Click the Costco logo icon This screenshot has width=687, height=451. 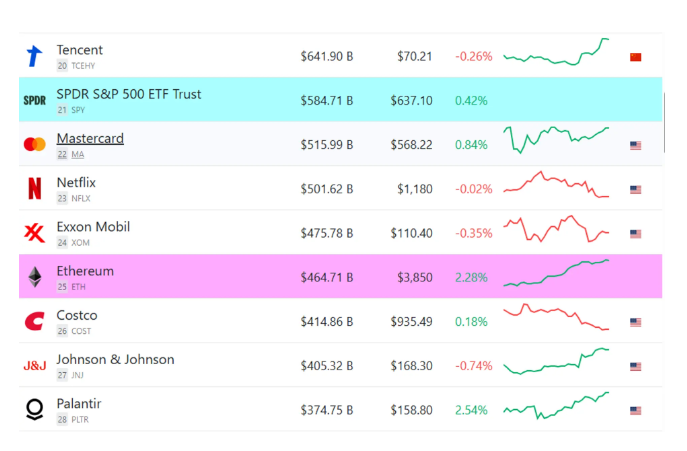pos(35,322)
